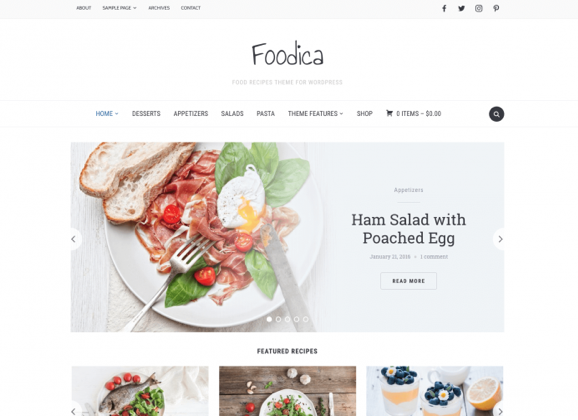Select the second slider pagination dot
The image size is (578, 420).
[278, 319]
